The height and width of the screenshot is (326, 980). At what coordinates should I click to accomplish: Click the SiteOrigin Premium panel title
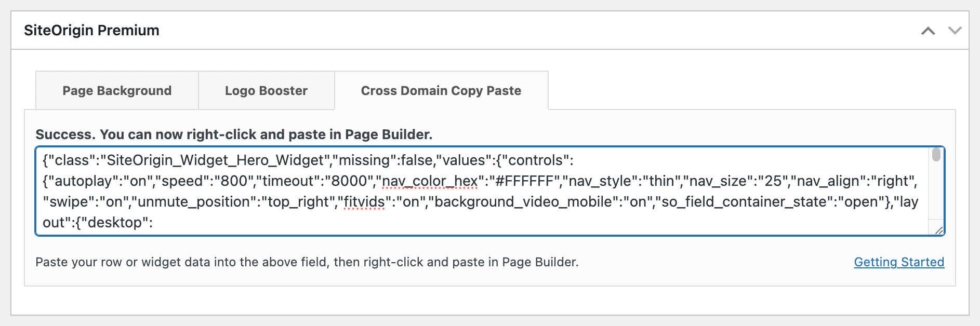(91, 30)
